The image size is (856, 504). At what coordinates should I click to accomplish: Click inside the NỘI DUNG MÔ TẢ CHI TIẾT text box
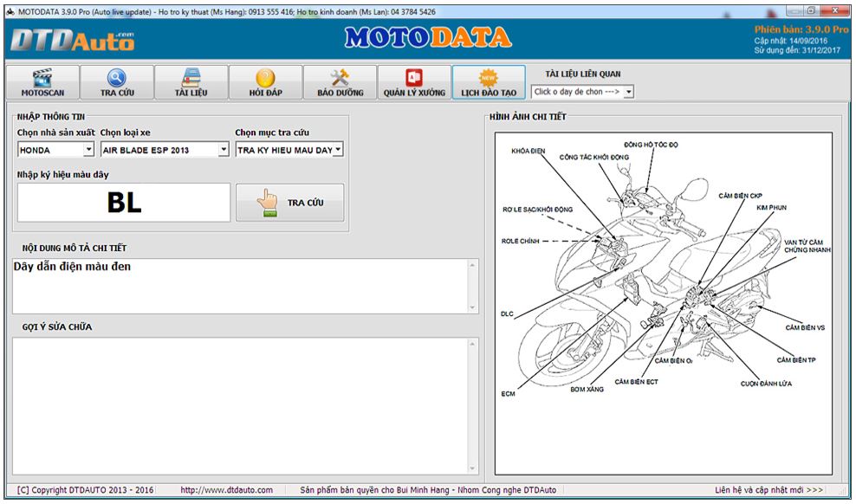tap(240, 287)
